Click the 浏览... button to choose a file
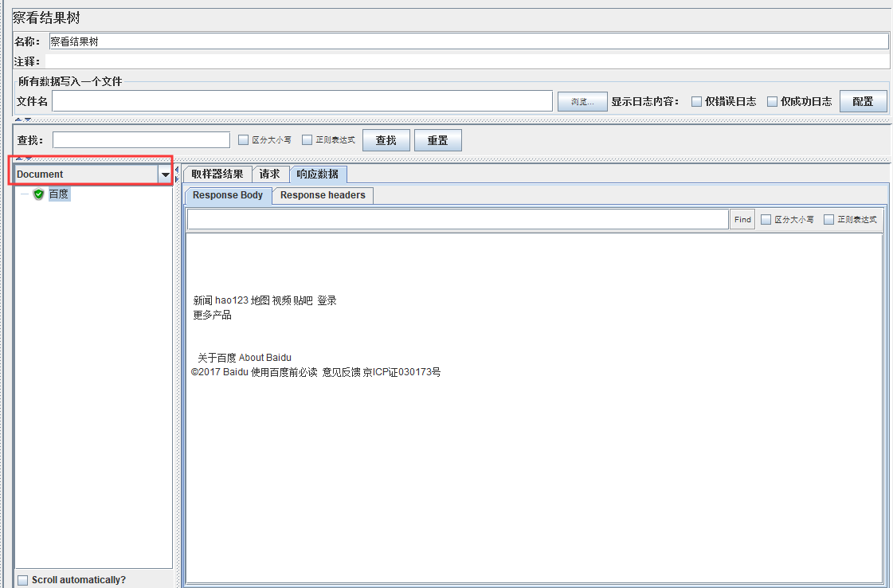The height and width of the screenshot is (588, 893). [582, 100]
